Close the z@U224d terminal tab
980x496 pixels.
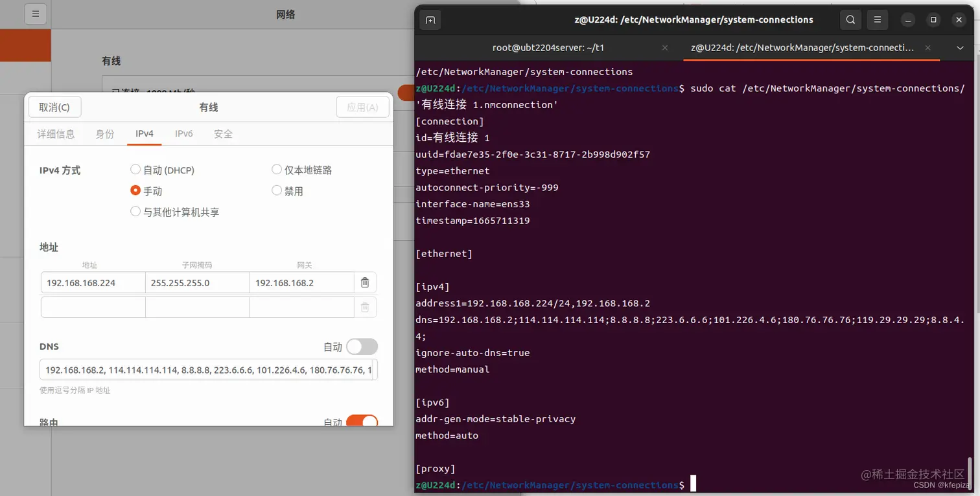point(928,48)
